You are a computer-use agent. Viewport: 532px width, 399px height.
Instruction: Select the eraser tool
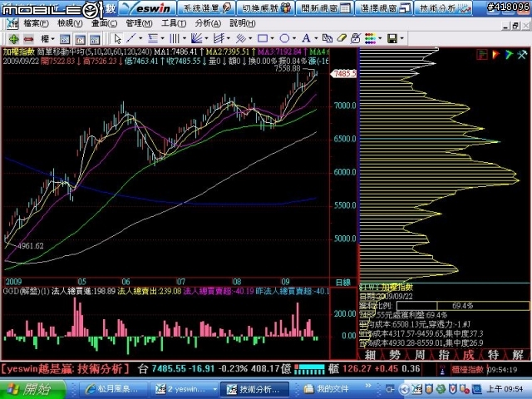tap(342, 38)
